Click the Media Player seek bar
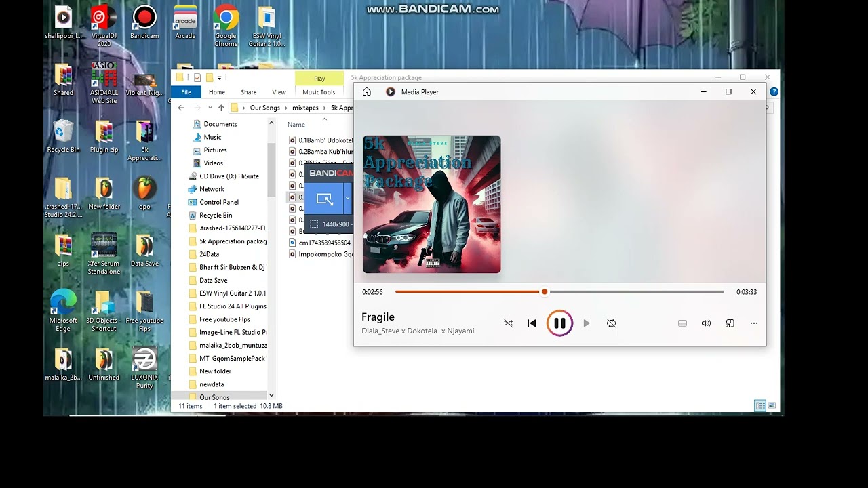 tap(559, 292)
